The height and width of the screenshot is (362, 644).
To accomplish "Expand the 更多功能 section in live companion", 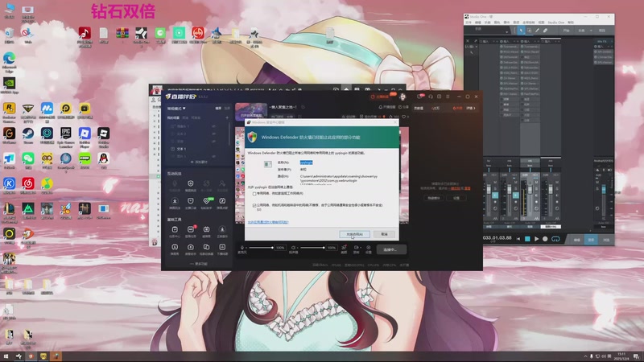I will pos(199,264).
